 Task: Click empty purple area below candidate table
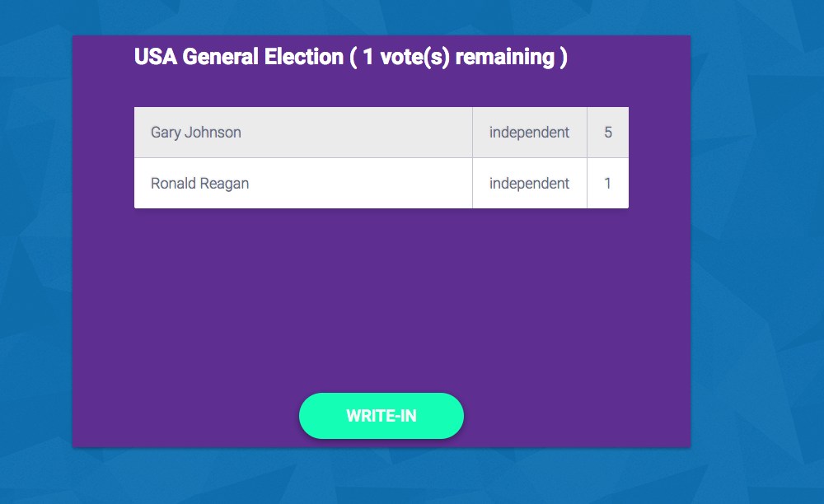tap(381, 299)
